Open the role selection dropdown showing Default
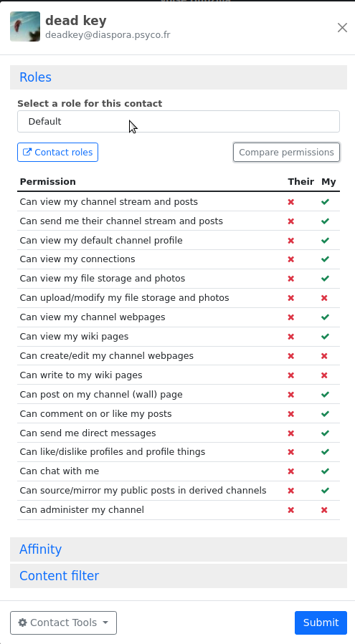Viewport: 355px width, 644px height. point(179,122)
